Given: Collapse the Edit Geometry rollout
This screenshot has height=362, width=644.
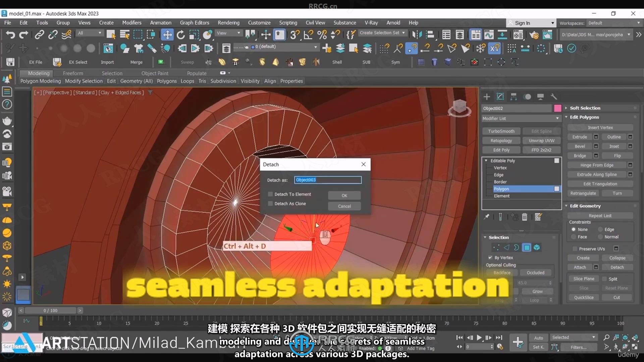Looking at the screenshot, I should point(585,206).
